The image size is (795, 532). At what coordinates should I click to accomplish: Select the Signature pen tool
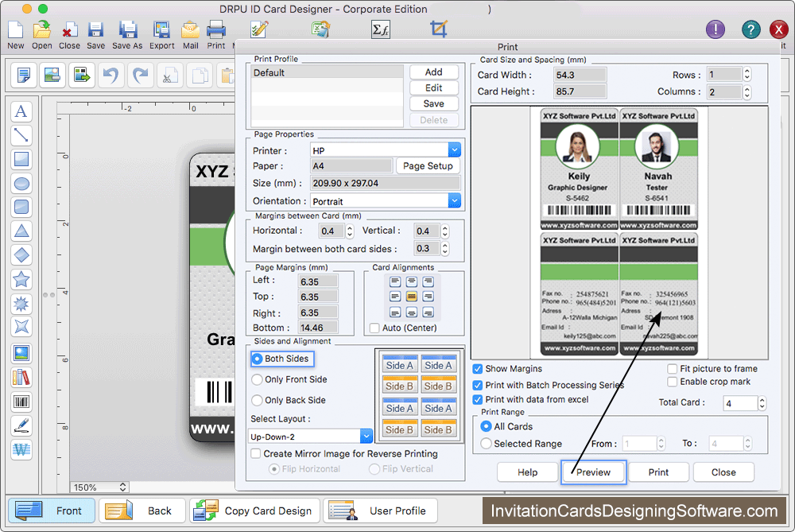click(x=21, y=425)
